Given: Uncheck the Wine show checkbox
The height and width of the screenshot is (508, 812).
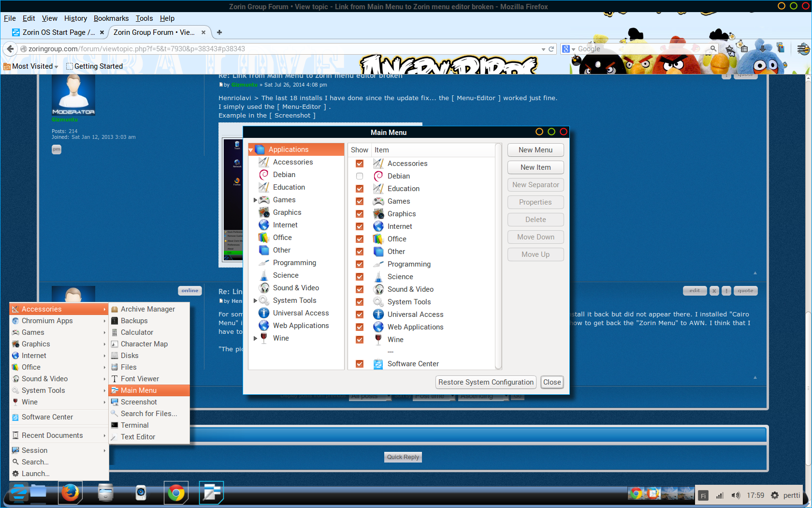Looking at the screenshot, I should point(360,340).
